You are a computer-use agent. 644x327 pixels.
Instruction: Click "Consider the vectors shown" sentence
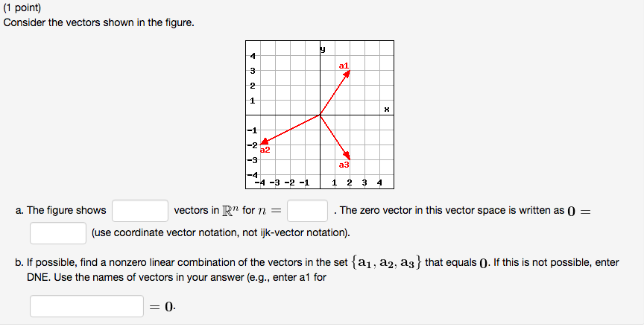pyautogui.click(x=98, y=22)
